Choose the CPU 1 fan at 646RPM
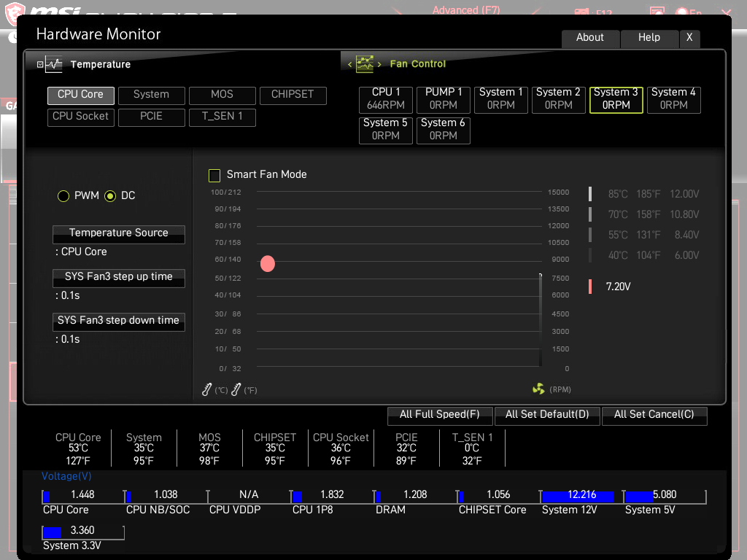 click(386, 99)
